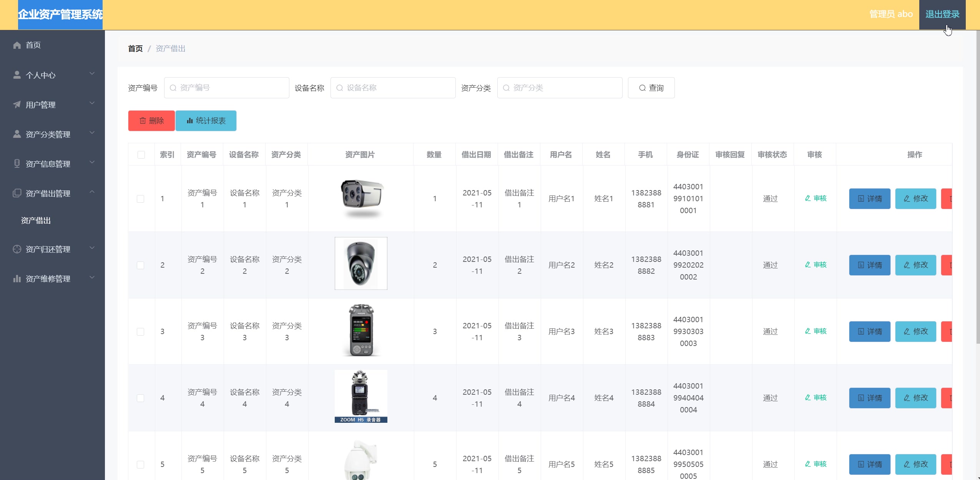This screenshot has width=980, height=480.
Task: Click 修改 button in row 2
Action: [915, 265]
